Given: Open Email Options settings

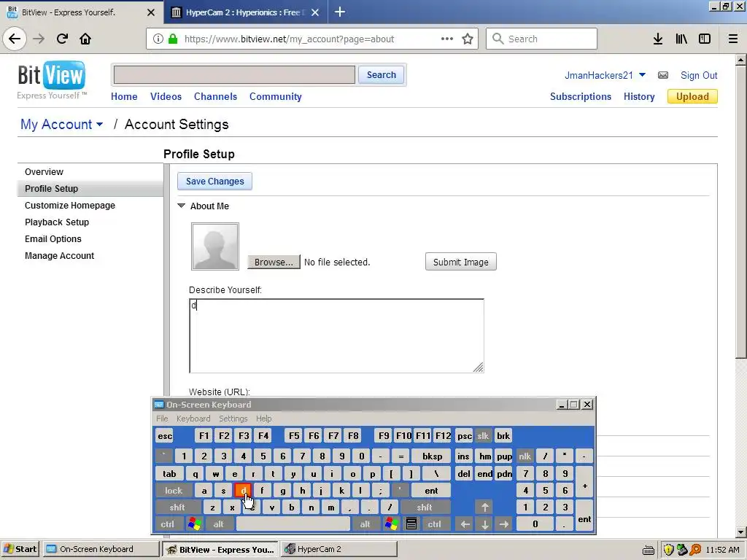Looking at the screenshot, I should [53, 238].
